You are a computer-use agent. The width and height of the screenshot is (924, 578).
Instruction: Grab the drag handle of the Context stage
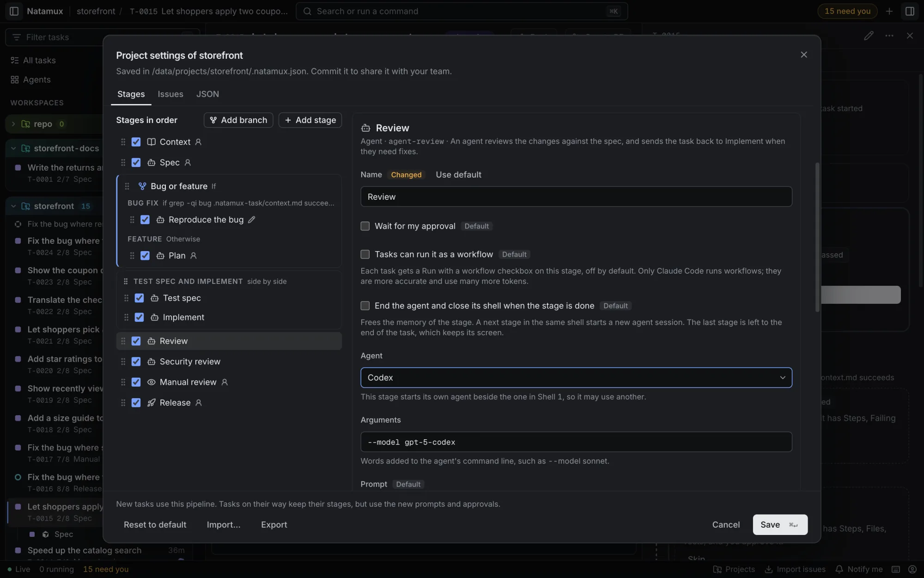(123, 142)
